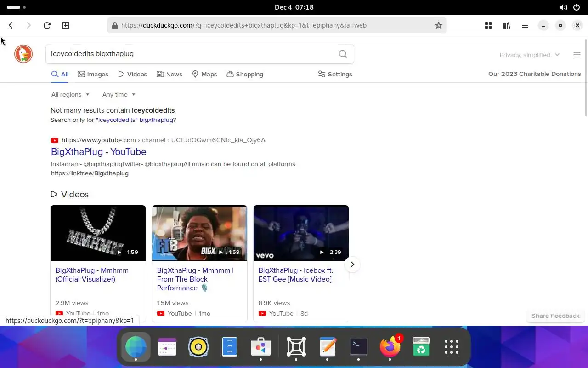Screen dimensions: 588x368
Task: Open the system volume indicator
Action: point(563,7)
